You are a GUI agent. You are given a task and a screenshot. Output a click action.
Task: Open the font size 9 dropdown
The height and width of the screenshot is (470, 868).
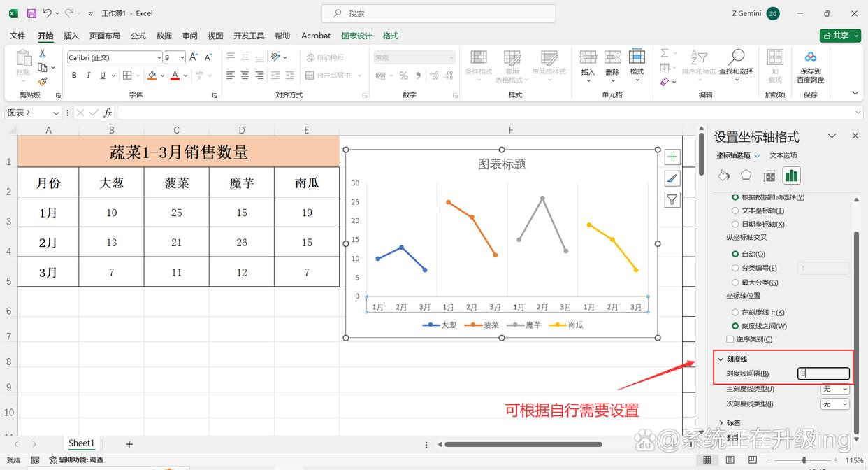click(182, 58)
